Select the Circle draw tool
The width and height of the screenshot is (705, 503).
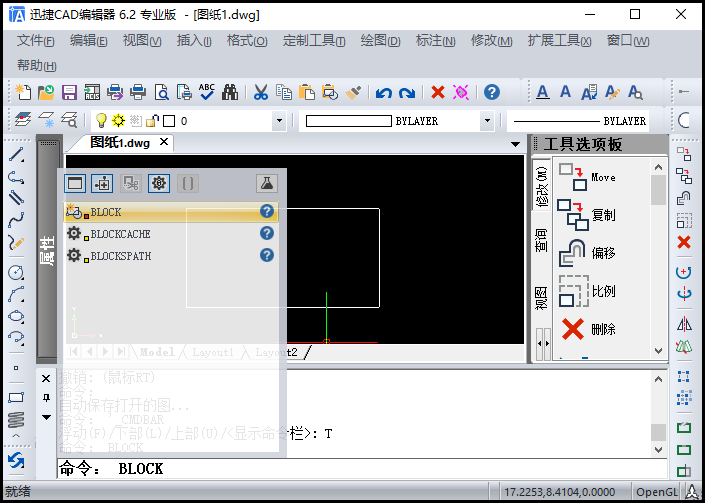pyautogui.click(x=16, y=272)
